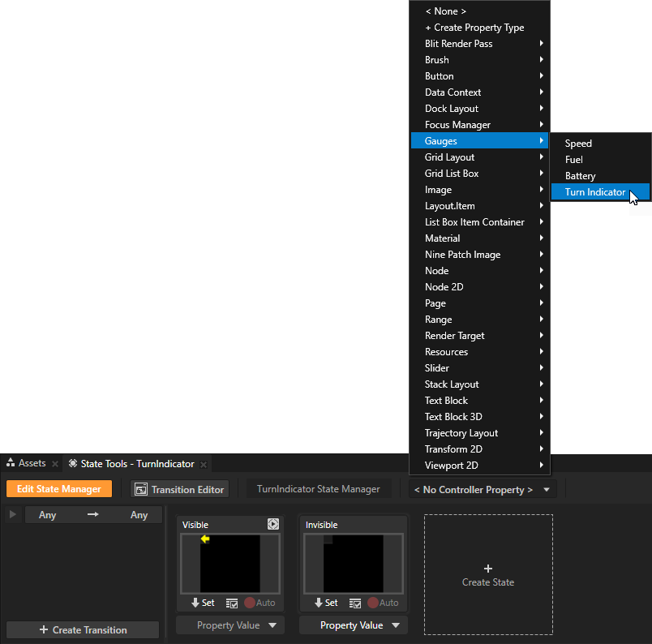This screenshot has width=652, height=644.
Task: Open the property checklist icon in Visible state
Action: coord(232,603)
